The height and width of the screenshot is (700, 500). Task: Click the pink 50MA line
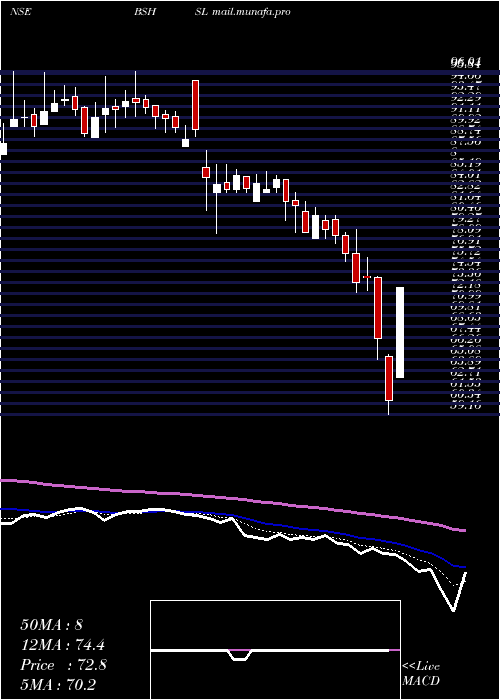pyautogui.click(x=232, y=498)
